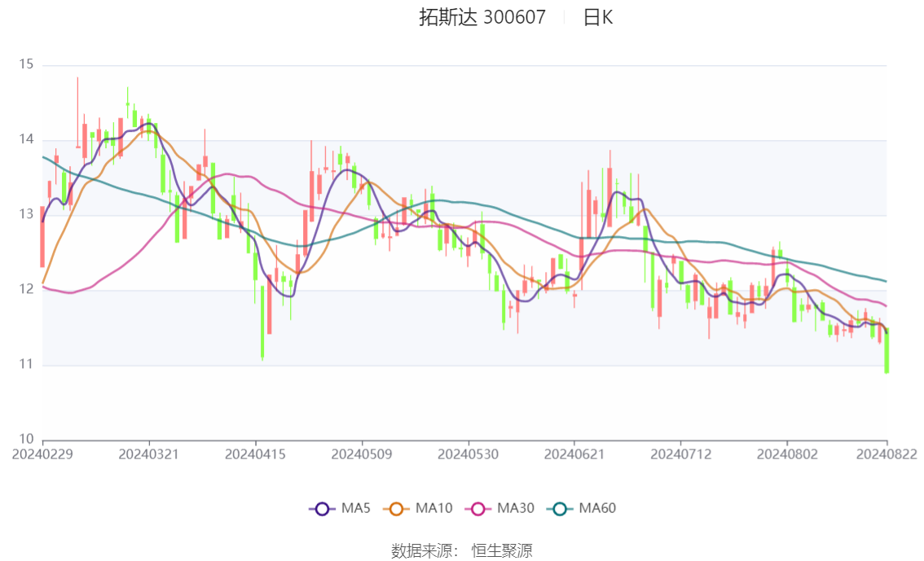Click the x-axis date label 20240321
The image size is (924, 561).
[148, 454]
